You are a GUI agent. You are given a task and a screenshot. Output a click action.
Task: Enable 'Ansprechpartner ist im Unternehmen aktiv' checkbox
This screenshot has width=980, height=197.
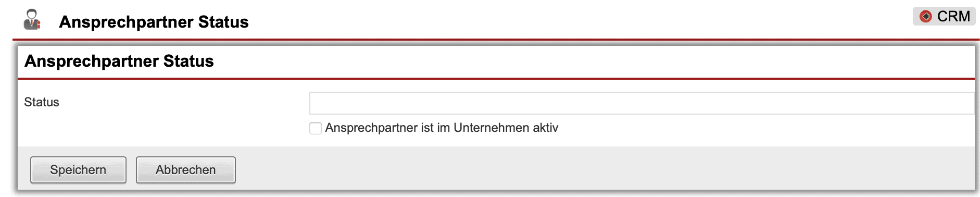click(x=316, y=128)
